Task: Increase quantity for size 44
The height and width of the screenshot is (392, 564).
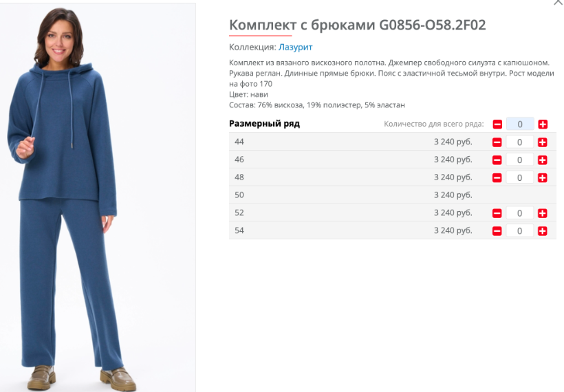Action: [x=543, y=142]
